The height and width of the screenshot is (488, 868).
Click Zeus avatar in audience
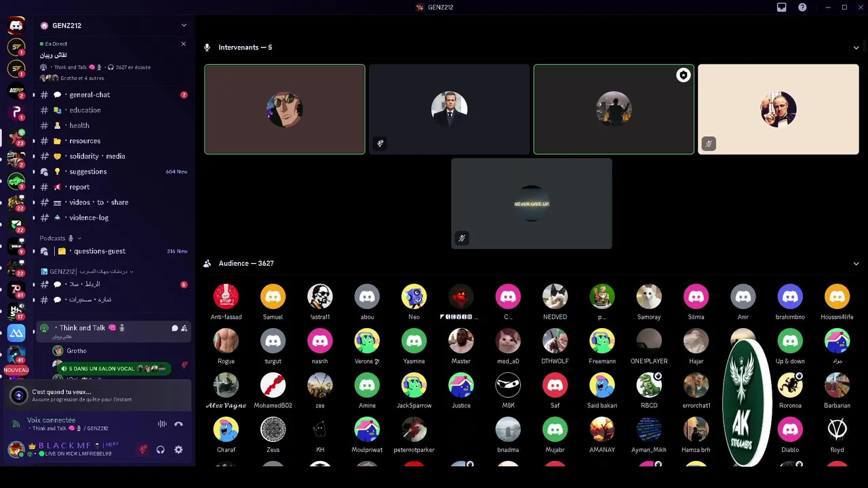click(x=273, y=429)
